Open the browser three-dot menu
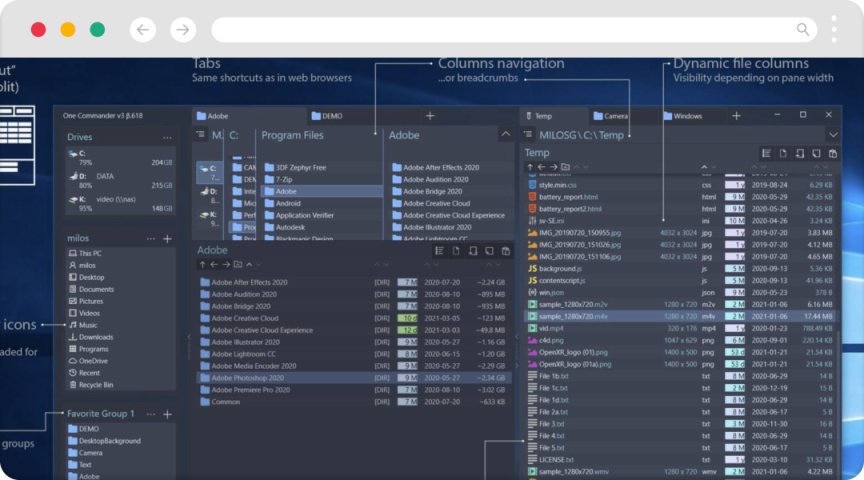This screenshot has width=864, height=480. pyautogui.click(x=834, y=29)
